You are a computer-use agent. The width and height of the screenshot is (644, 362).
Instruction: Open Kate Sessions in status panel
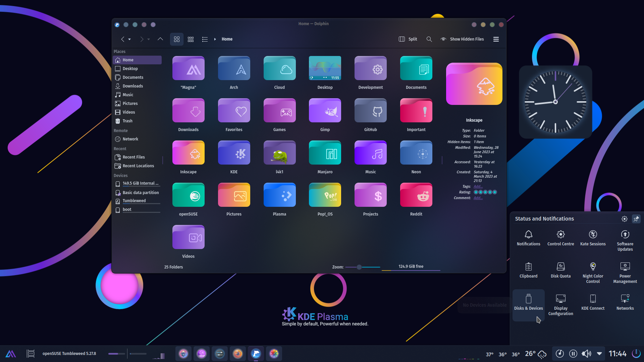click(x=593, y=238)
